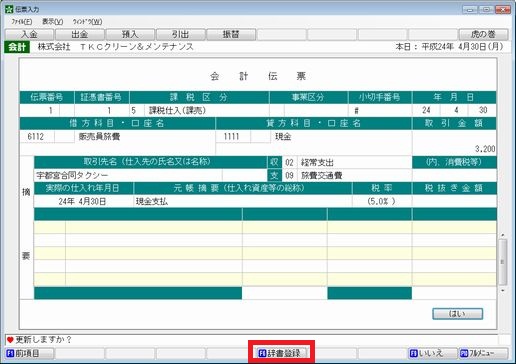This screenshot has height=364, width=516.
Task: Click the day value 30 in date
Action: click(x=483, y=110)
